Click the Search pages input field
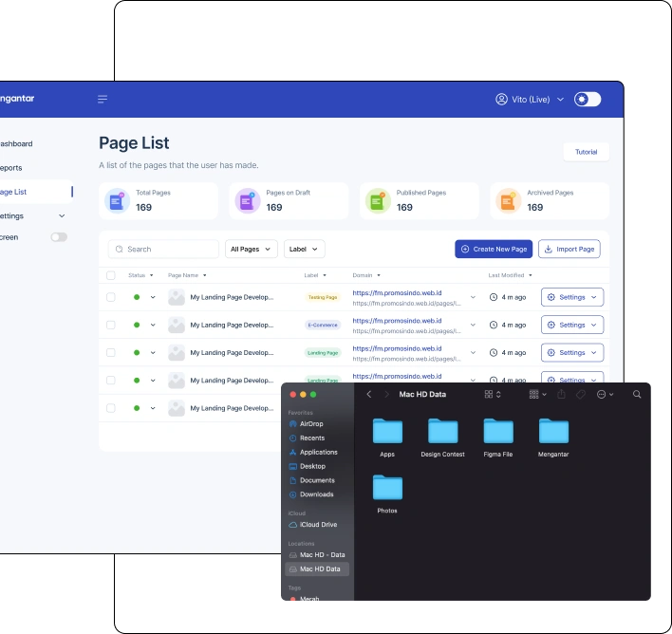Image resolution: width=672 pixels, height=634 pixels. [163, 249]
